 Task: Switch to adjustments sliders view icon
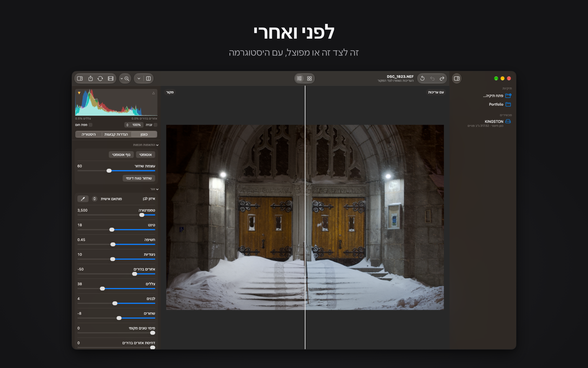point(299,78)
